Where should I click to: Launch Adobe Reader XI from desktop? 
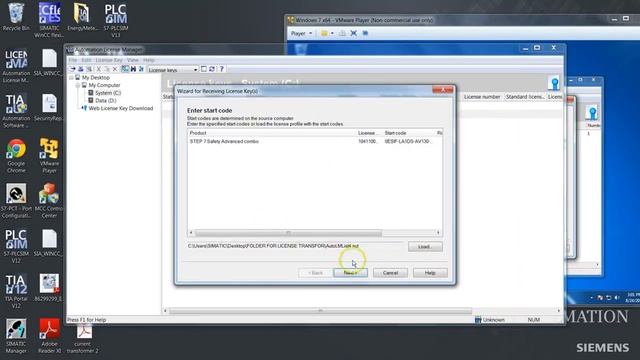point(49,336)
